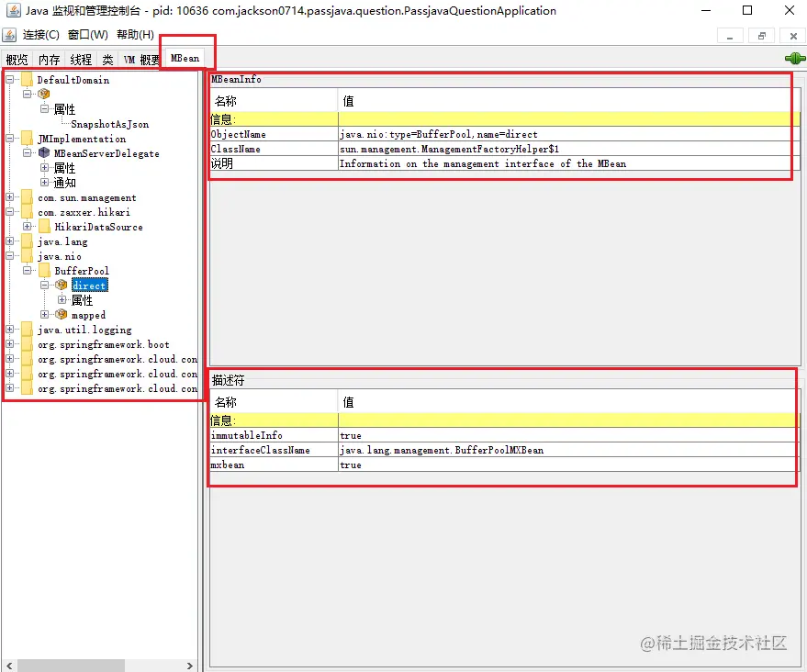The image size is (807, 672).
Task: Expand the mapped MBean node
Action: 45,314
